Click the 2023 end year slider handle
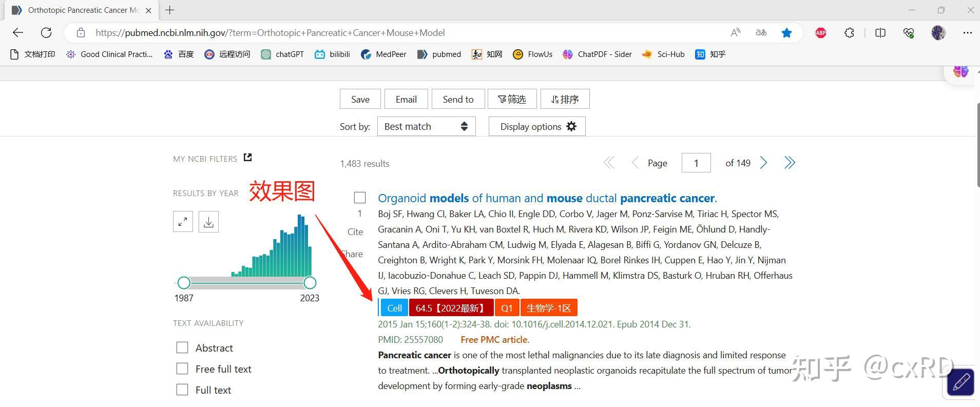Image resolution: width=980 pixels, height=407 pixels. (x=310, y=283)
